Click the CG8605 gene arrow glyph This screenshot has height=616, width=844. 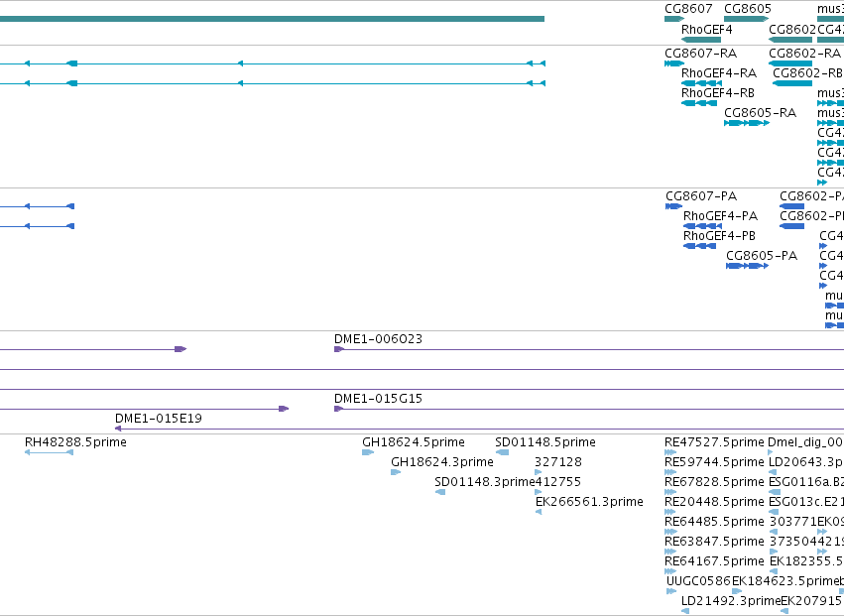[x=746, y=19]
